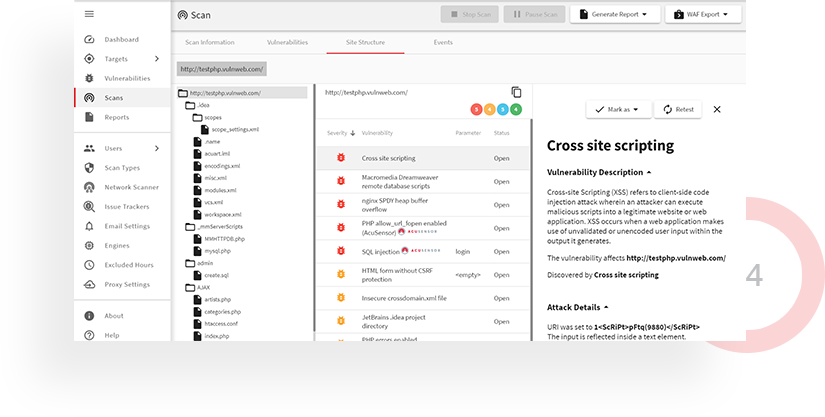Open the Mark as dropdown

[618, 109]
